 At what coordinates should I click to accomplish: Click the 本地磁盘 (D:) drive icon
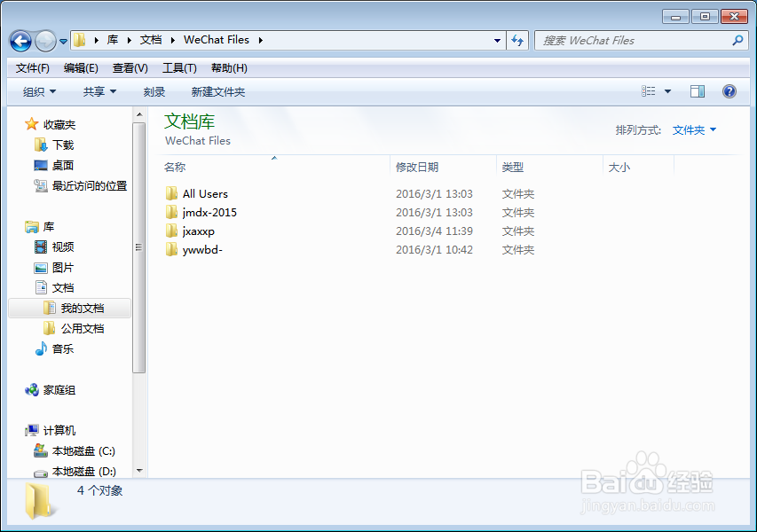tap(41, 472)
